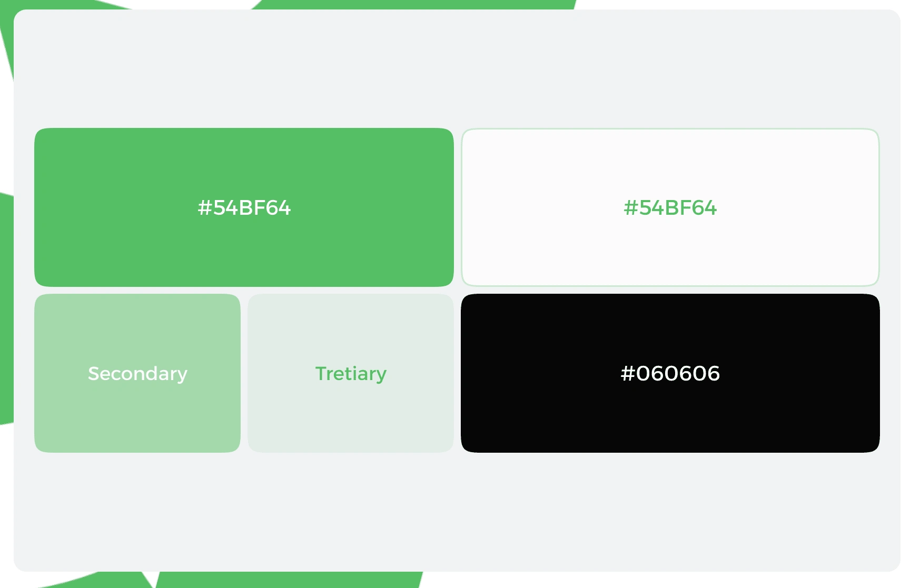
Task: Click the white #060606 hex text
Action: [x=670, y=373]
